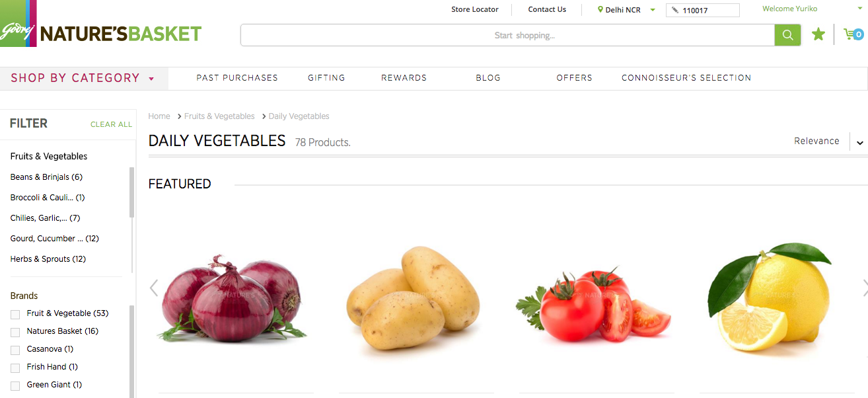Screen dimensions: 868x398
Task: Click the Start shopping search field
Action: [x=507, y=35]
